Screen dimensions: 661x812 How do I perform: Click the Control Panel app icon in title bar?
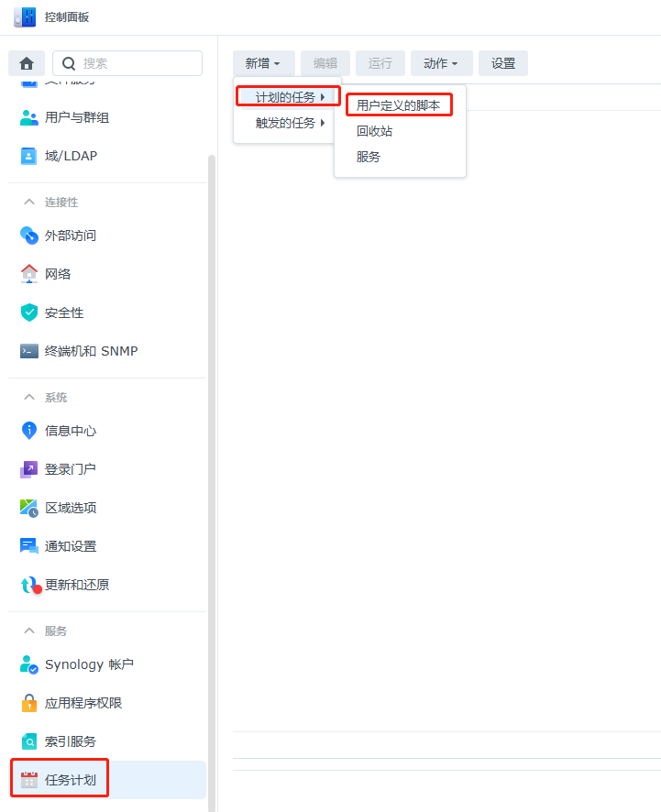(25, 17)
